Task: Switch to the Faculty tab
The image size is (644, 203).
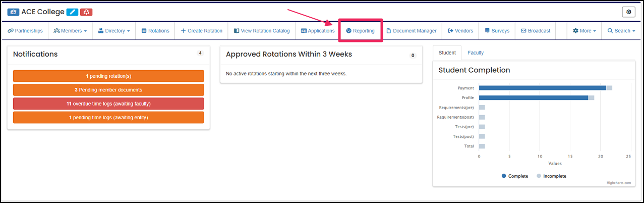Action: (x=476, y=53)
